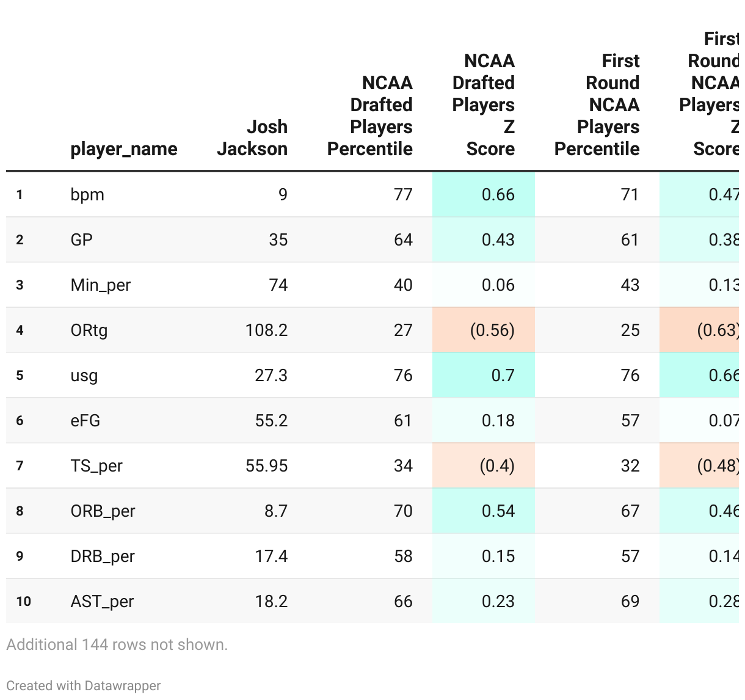Click the NCAA Drafted Players Z Score header
This screenshot has width=745, height=700.
(484, 105)
